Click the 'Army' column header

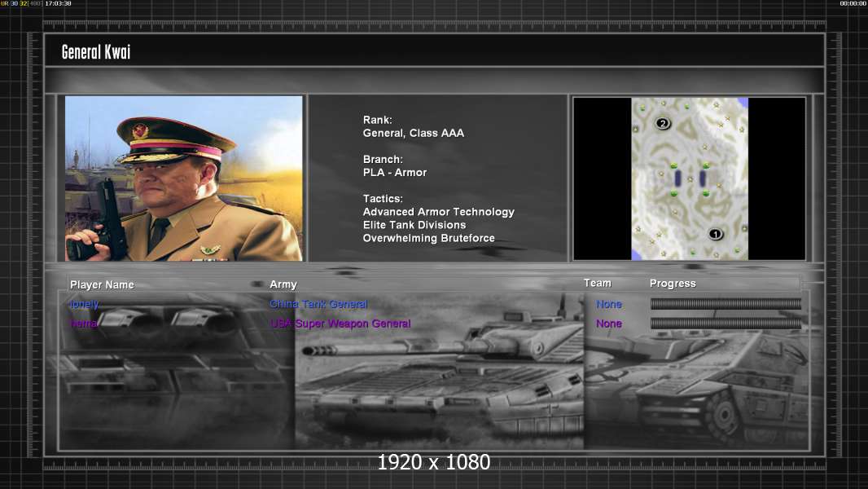pos(283,284)
